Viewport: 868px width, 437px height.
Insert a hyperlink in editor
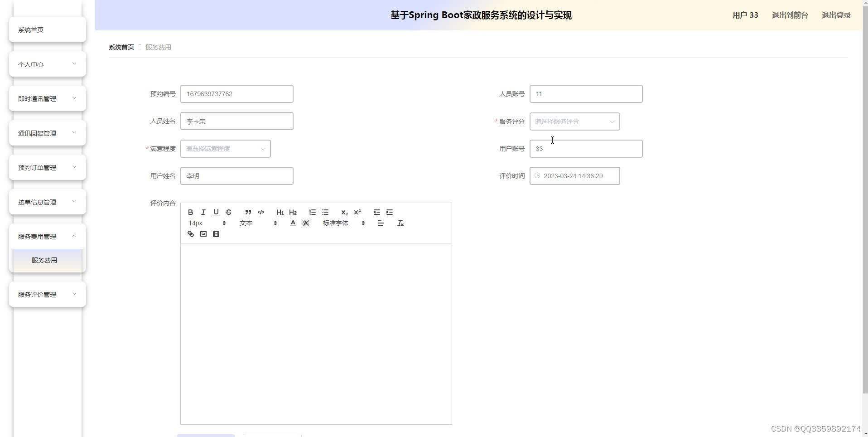pos(191,234)
